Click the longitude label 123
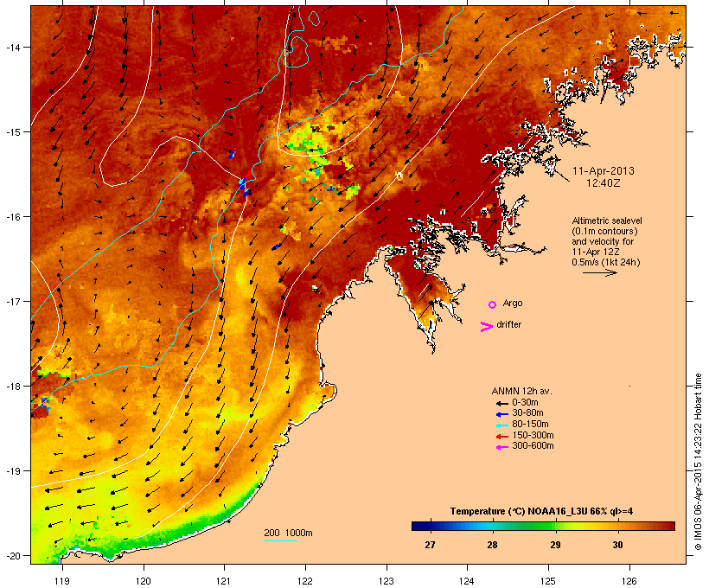The height and width of the screenshot is (588, 709). pyautogui.click(x=386, y=581)
